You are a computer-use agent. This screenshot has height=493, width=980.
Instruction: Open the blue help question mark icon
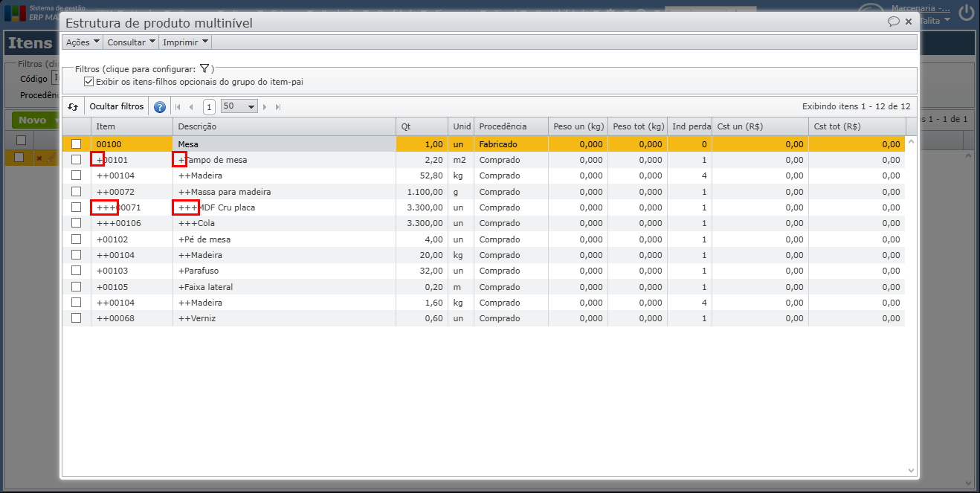click(x=159, y=107)
